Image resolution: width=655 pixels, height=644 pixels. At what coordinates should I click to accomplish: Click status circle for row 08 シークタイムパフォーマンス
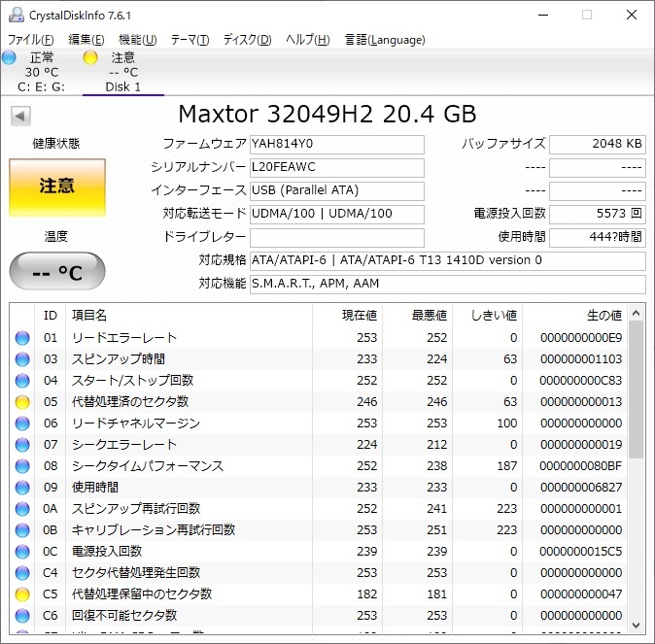click(22, 465)
